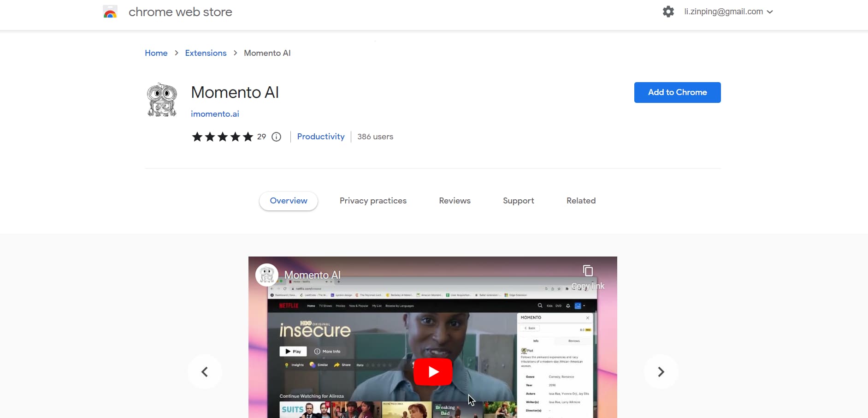The height and width of the screenshot is (418, 868).
Task: Go to previous screenshot with left arrow
Action: (x=205, y=372)
